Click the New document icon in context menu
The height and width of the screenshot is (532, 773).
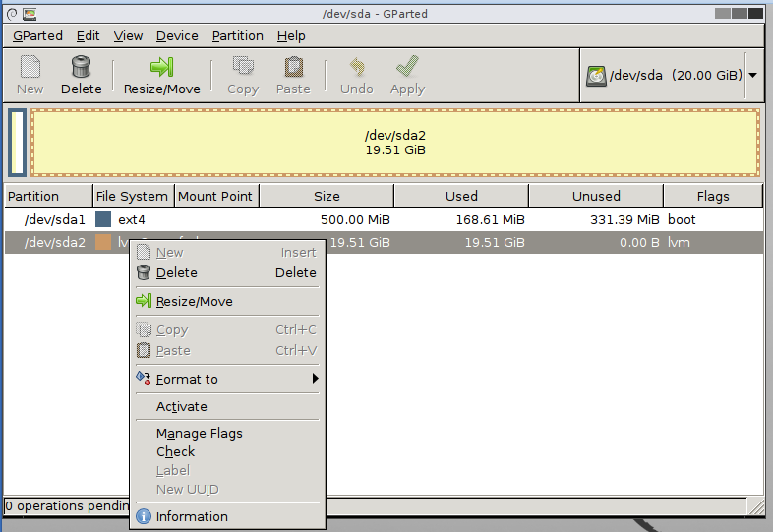[x=144, y=252]
